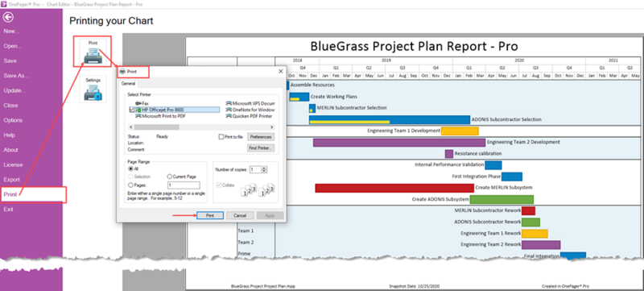The width and height of the screenshot is (644, 291).
Task: Click the BlueGrass Project Project Plan.mpp footer
Action: (263, 285)
